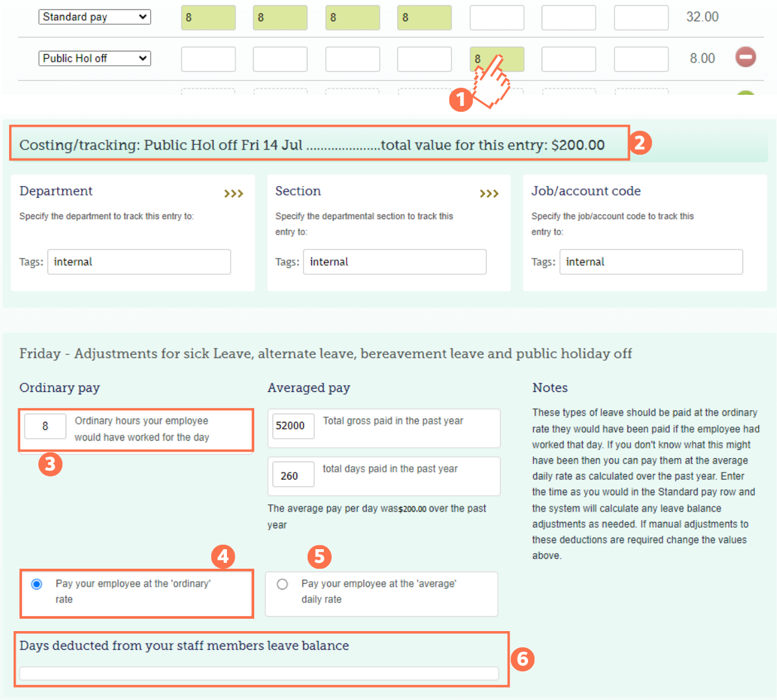The image size is (777, 700).
Task: Edit total days paid past year field
Action: click(293, 476)
